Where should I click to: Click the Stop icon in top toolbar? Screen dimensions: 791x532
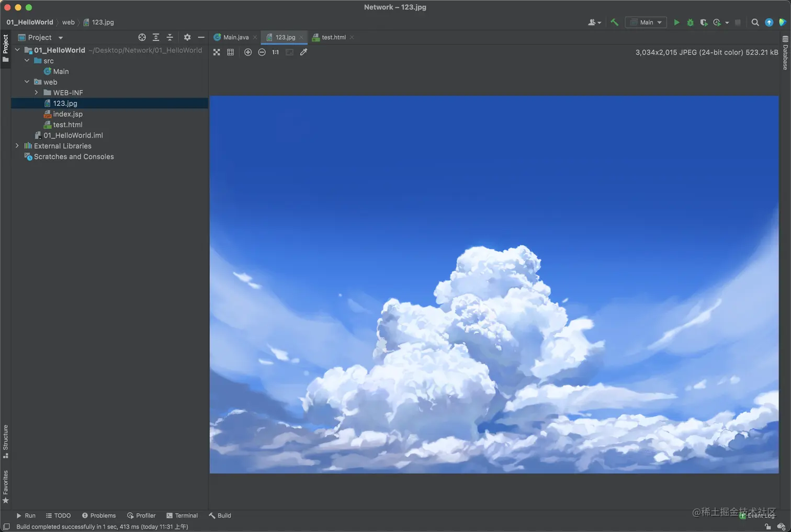[x=738, y=22]
